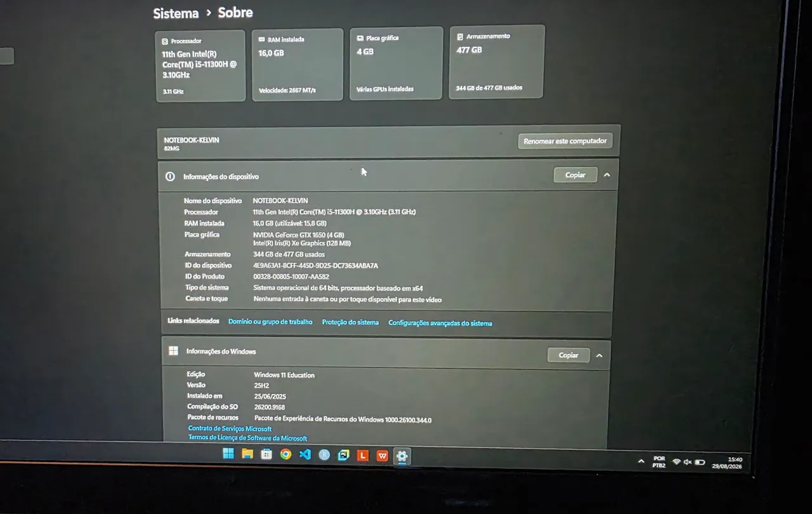Image resolution: width=812 pixels, height=514 pixels.
Task: Open Google Chrome from the taskbar
Action: click(285, 454)
